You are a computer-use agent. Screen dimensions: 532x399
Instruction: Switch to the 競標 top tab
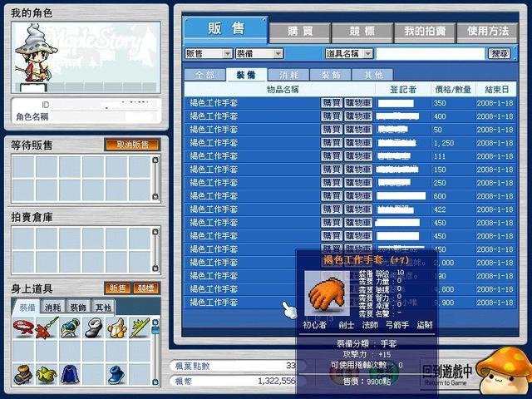pos(362,32)
